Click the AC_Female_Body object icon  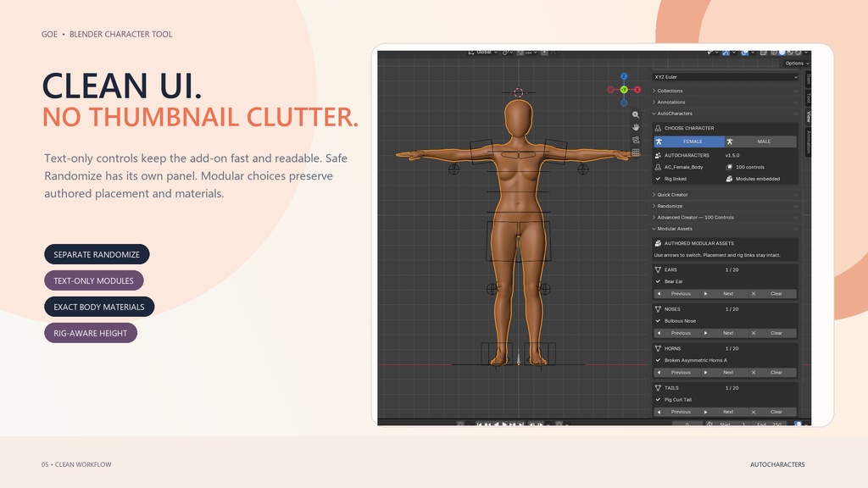point(658,167)
